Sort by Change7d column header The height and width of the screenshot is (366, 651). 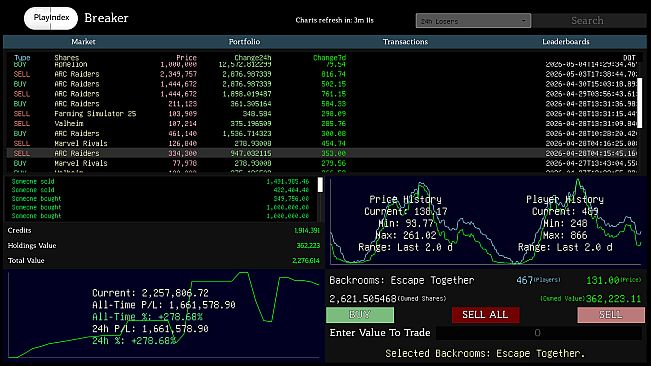329,58
